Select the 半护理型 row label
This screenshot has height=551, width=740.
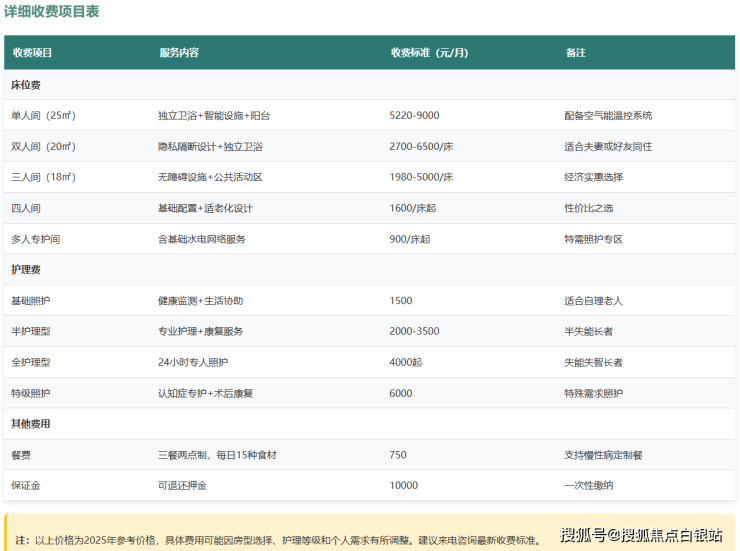tap(30, 332)
